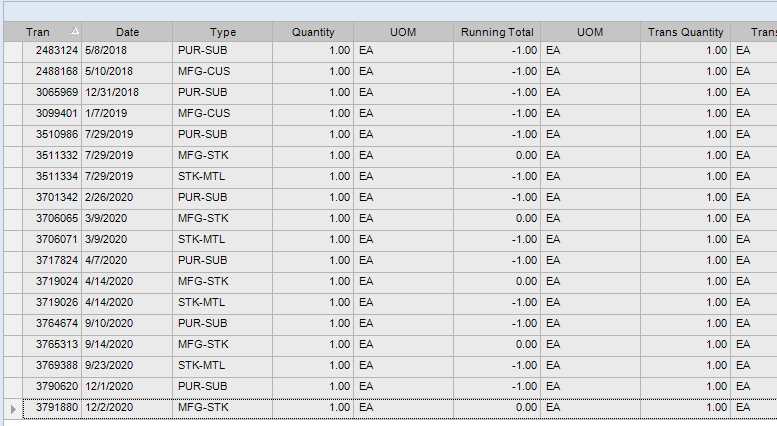Click STK-MTL type in row 3511334
Screen dimensions: 777x426
tap(201, 176)
